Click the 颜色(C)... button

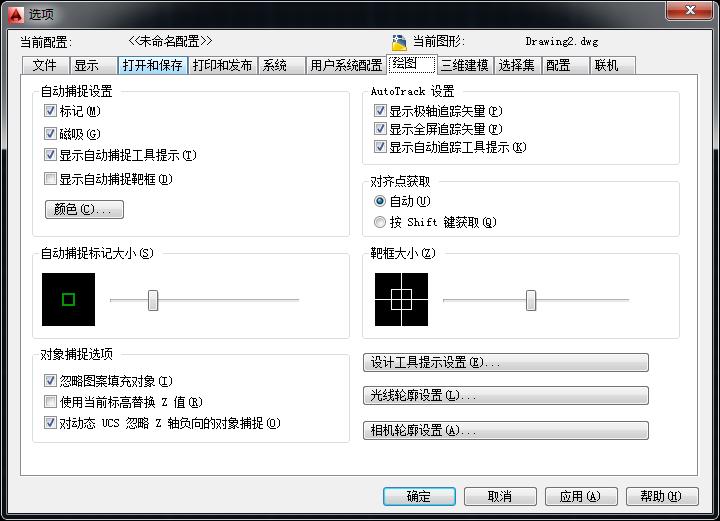[84, 209]
